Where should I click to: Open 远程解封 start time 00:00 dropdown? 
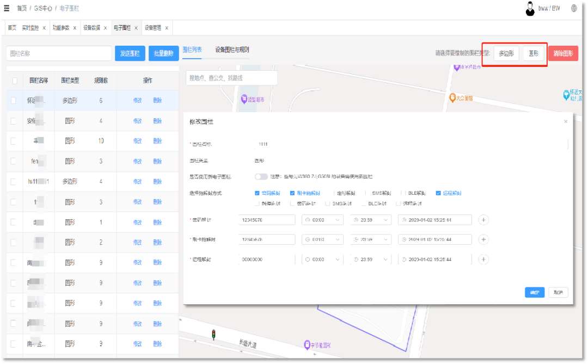click(x=322, y=260)
